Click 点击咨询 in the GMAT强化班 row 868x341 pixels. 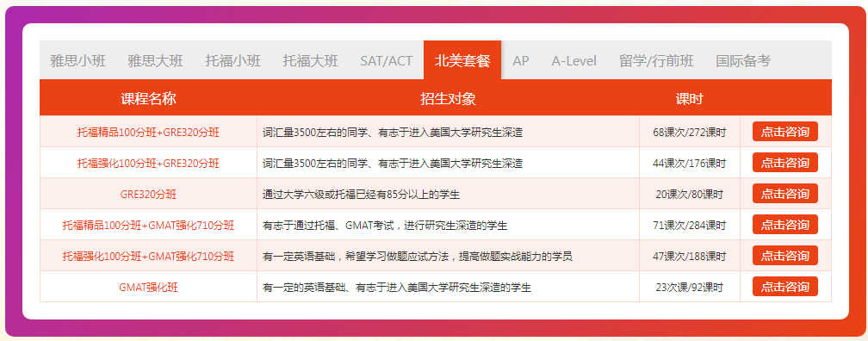785,287
